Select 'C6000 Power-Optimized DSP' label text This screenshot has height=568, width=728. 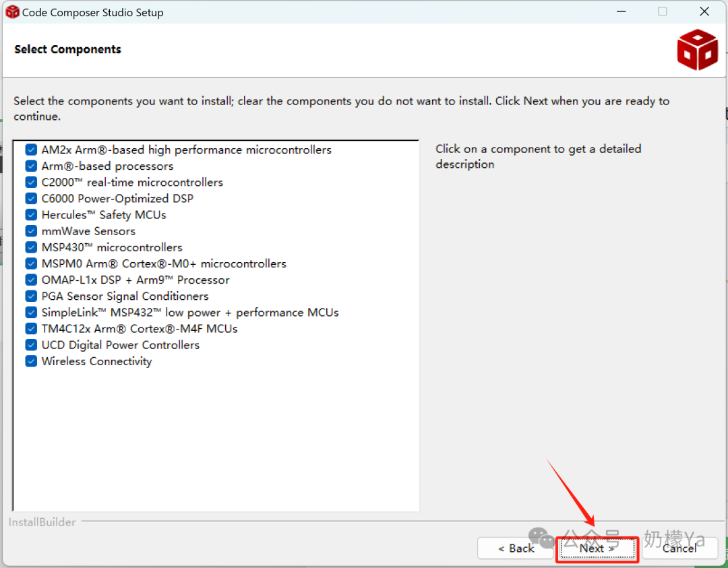(117, 199)
